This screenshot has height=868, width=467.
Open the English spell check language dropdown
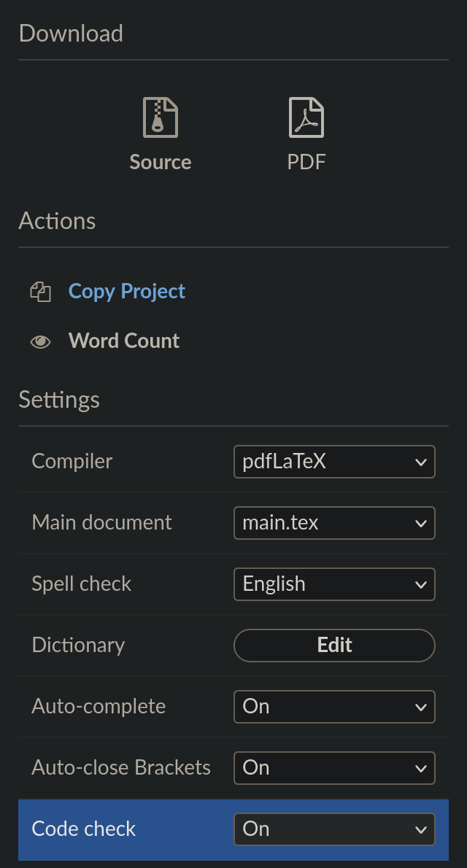333,584
